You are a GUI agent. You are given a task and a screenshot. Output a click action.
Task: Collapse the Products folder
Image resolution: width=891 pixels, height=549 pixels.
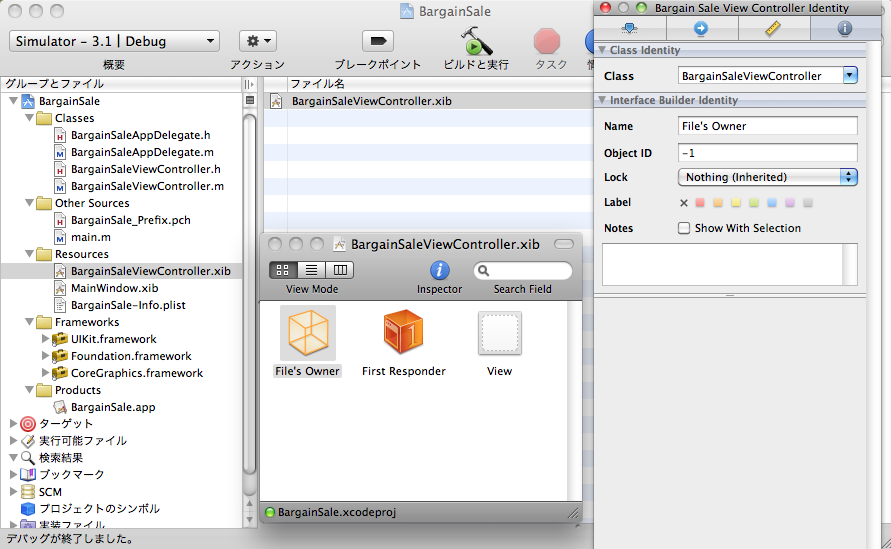[30, 390]
